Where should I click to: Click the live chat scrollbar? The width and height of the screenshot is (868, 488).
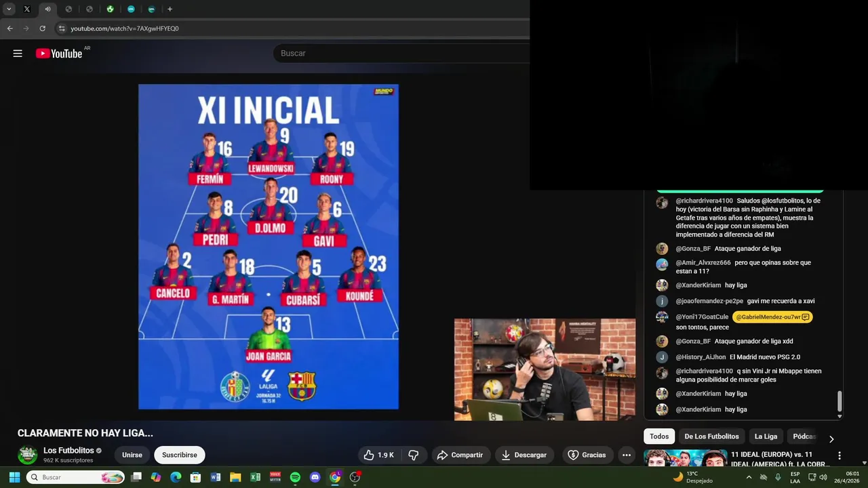[840, 401]
